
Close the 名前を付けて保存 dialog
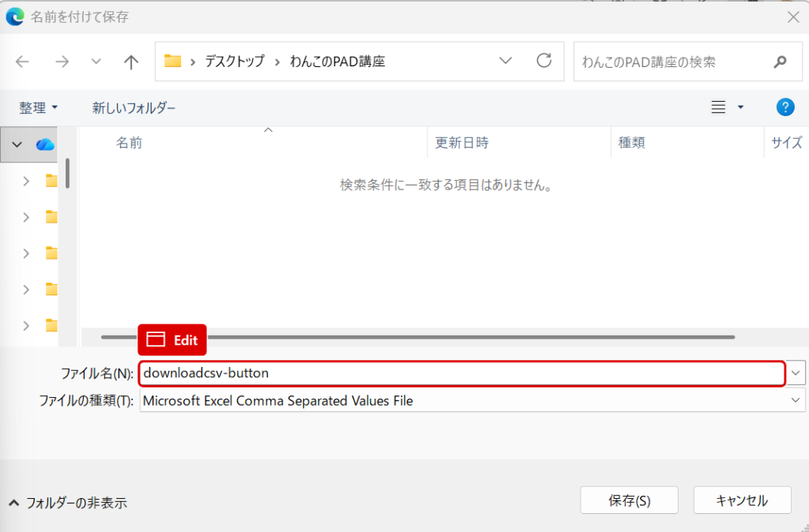[x=793, y=17]
